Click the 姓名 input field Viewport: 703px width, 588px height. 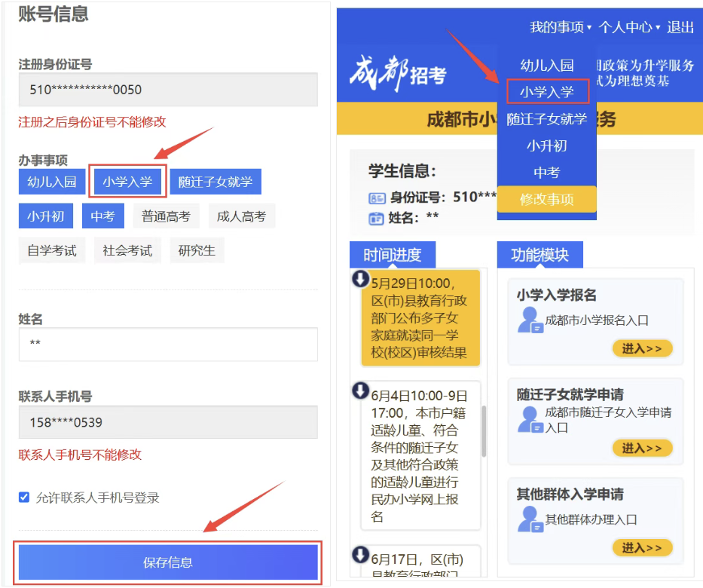tap(168, 344)
